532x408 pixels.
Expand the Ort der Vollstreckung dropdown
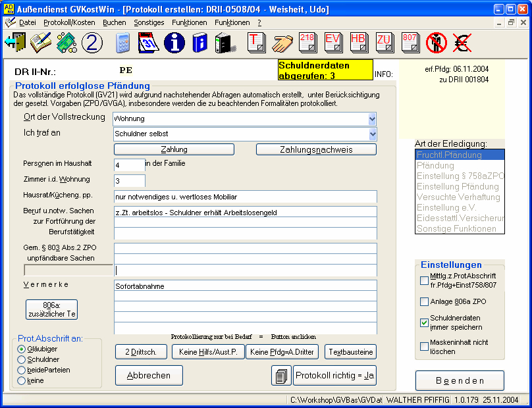(x=372, y=119)
